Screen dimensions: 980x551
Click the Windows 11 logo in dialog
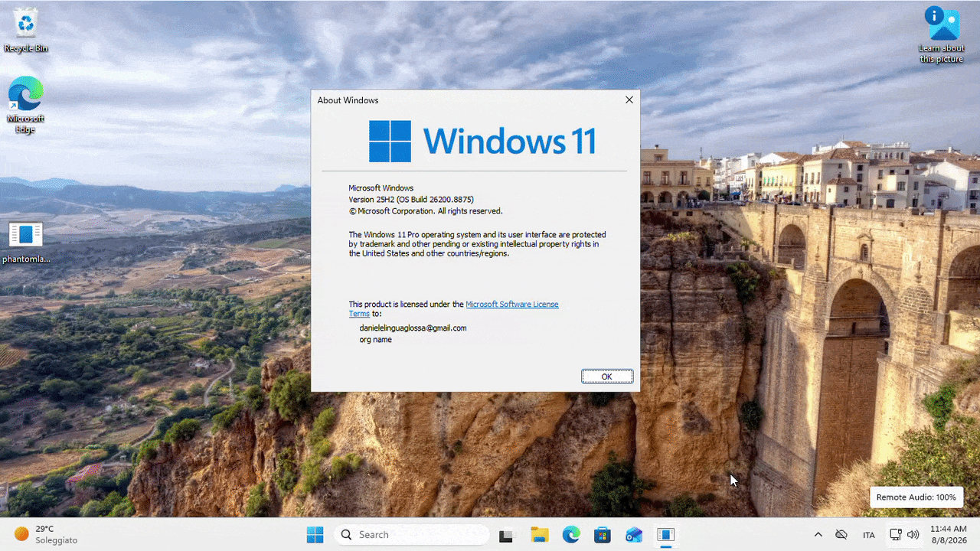pyautogui.click(x=482, y=142)
